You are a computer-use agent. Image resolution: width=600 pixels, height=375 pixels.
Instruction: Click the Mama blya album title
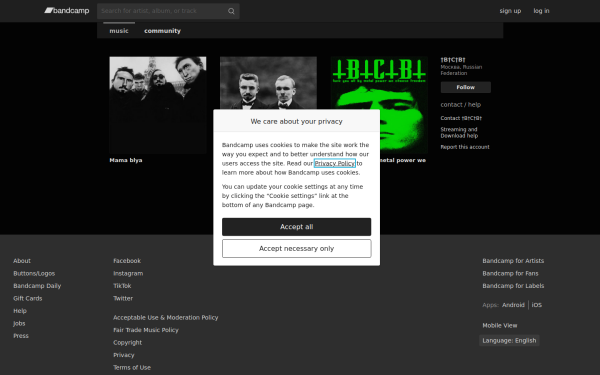pos(126,160)
